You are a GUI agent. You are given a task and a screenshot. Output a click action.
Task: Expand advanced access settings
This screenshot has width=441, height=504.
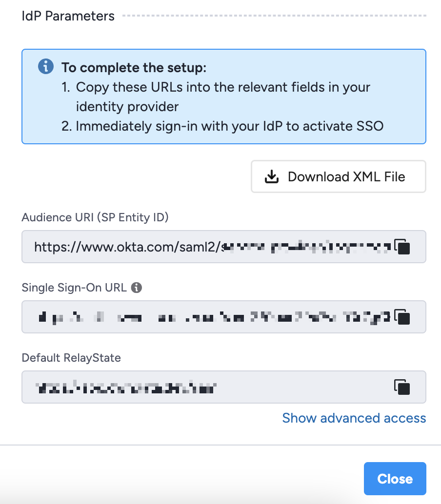354,418
